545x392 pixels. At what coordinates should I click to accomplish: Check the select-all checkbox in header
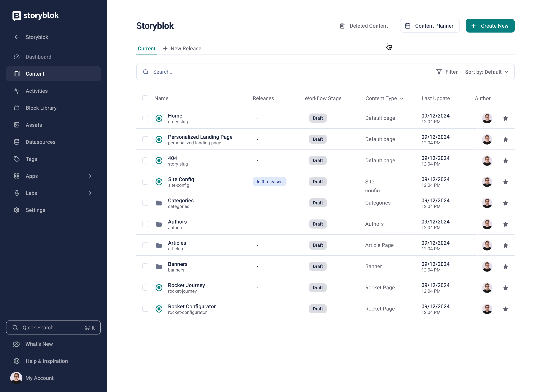[x=145, y=99]
